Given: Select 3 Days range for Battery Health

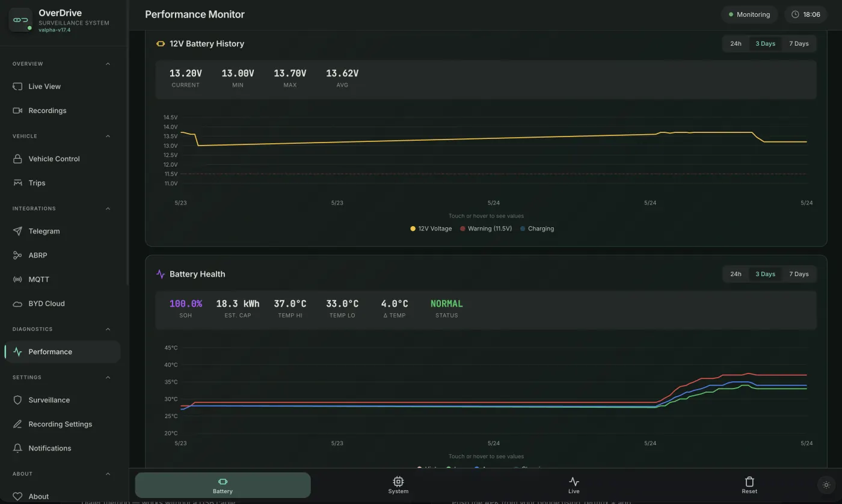Looking at the screenshot, I should (765, 274).
